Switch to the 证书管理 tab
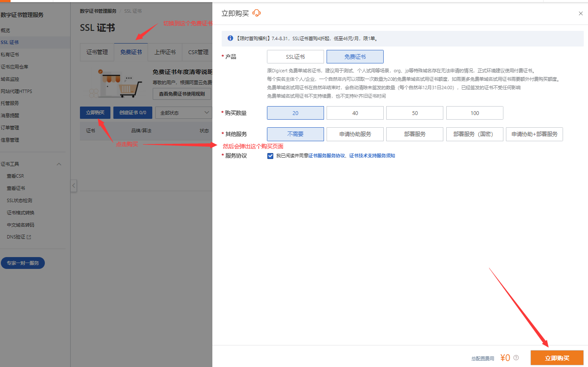 coord(97,52)
